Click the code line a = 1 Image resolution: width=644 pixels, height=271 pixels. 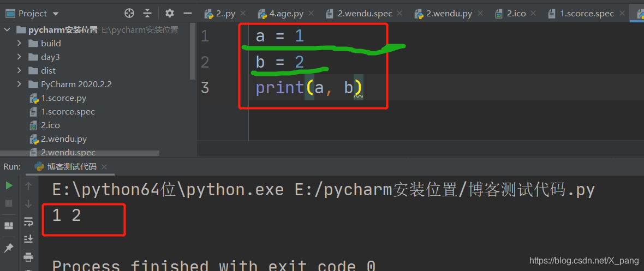click(x=280, y=37)
